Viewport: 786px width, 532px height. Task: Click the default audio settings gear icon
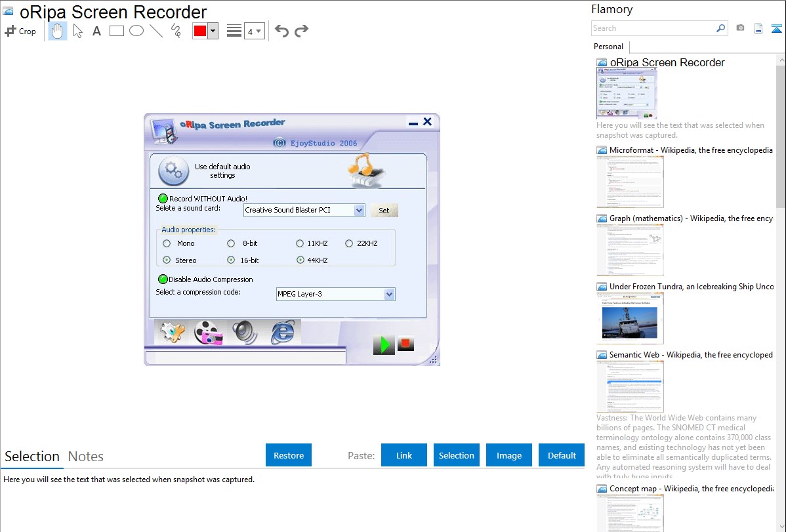(173, 171)
